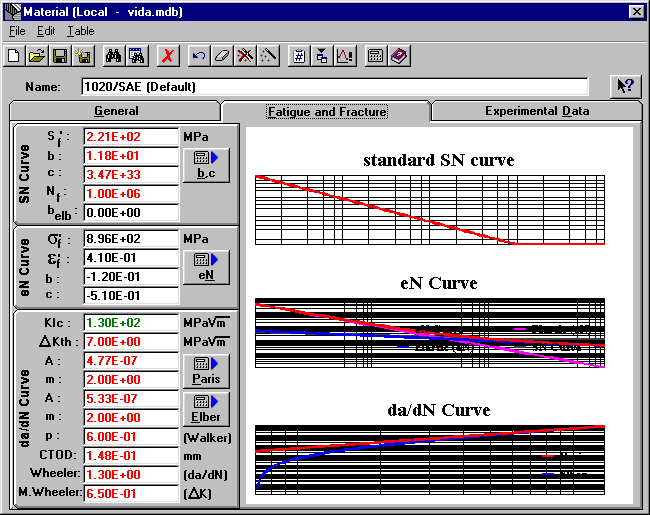Open the calculator toolbar icon
Viewport: 650px width, 515px height.
point(376,56)
